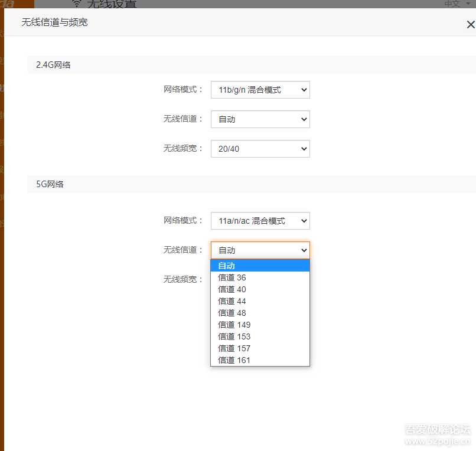Image resolution: width=476 pixels, height=451 pixels.
Task: Click the 20/40 frequency width field
Action: point(260,148)
